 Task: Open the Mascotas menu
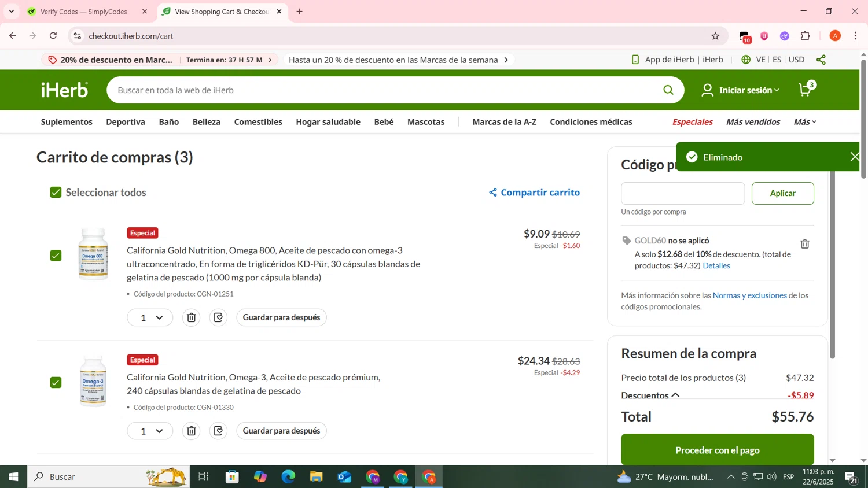click(x=426, y=121)
